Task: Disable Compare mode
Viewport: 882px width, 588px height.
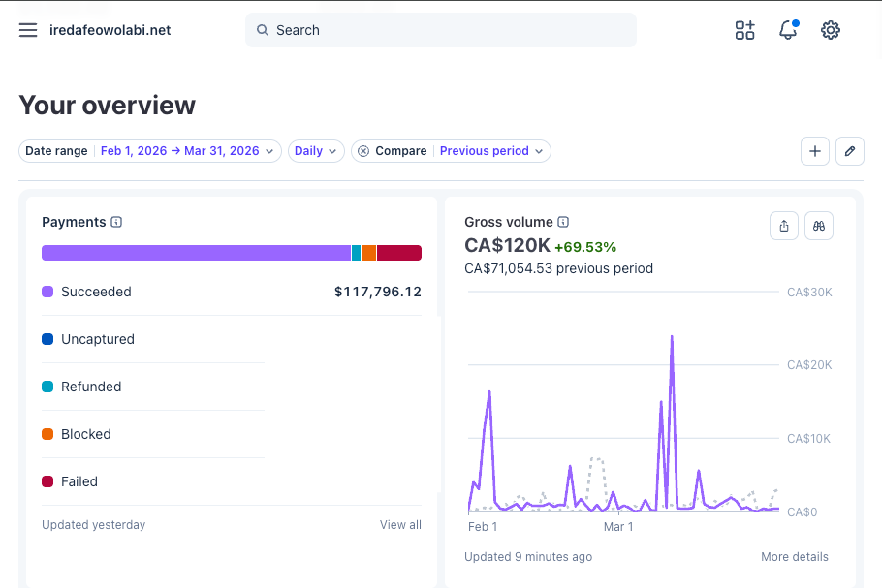Action: tap(363, 151)
